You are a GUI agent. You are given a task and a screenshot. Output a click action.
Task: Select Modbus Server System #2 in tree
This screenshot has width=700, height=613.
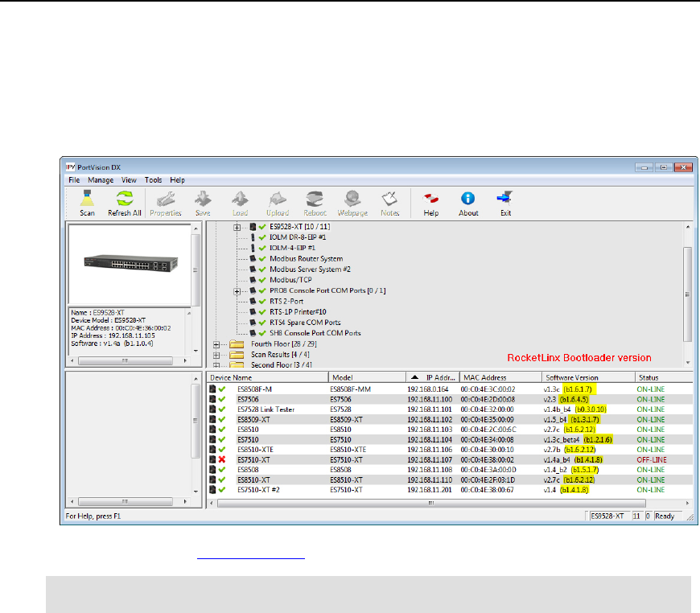(x=310, y=269)
